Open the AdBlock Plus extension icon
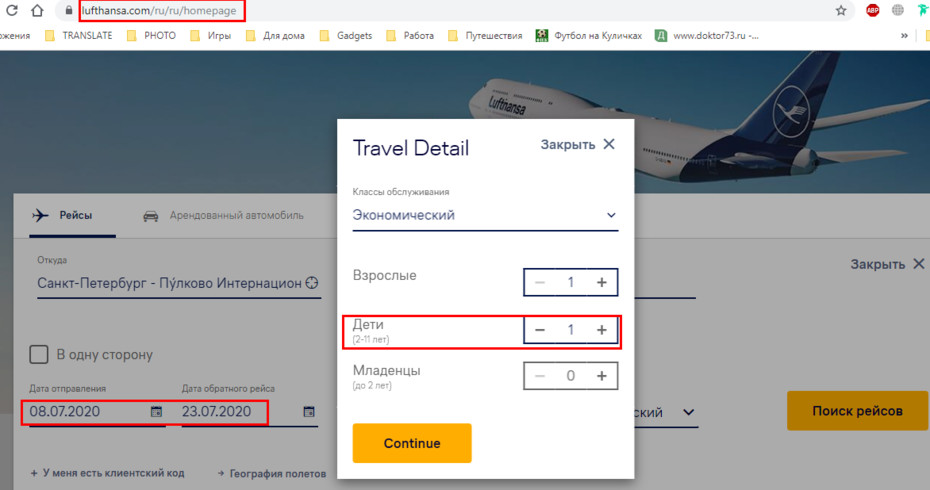 [872, 10]
